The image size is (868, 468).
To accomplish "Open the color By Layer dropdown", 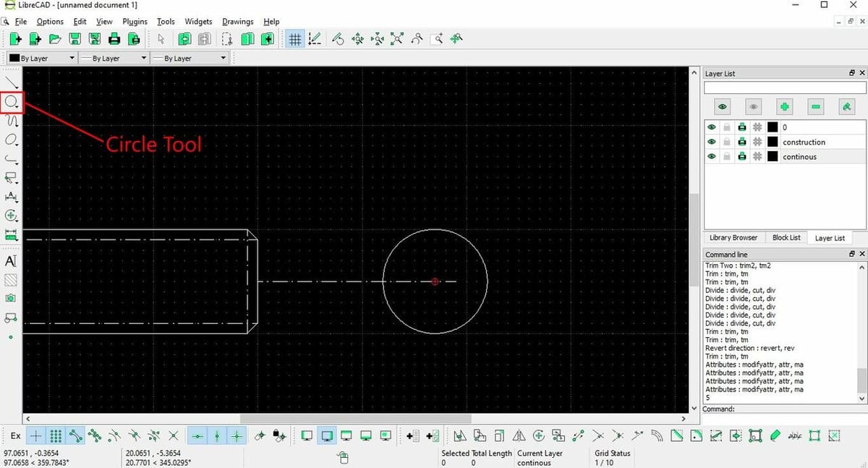I will pyautogui.click(x=41, y=58).
